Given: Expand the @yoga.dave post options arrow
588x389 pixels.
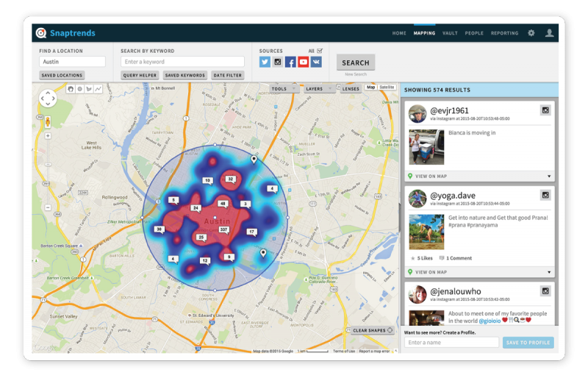Looking at the screenshot, I should pos(549,272).
